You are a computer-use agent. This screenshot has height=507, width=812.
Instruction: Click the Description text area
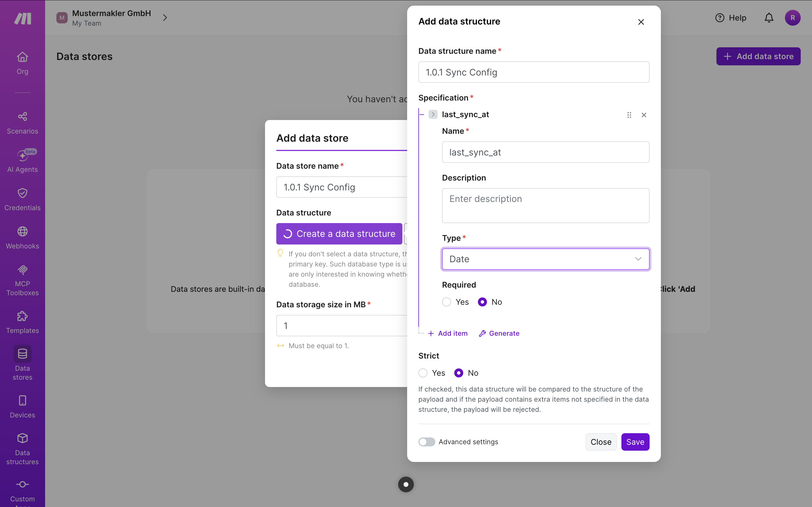click(x=545, y=206)
